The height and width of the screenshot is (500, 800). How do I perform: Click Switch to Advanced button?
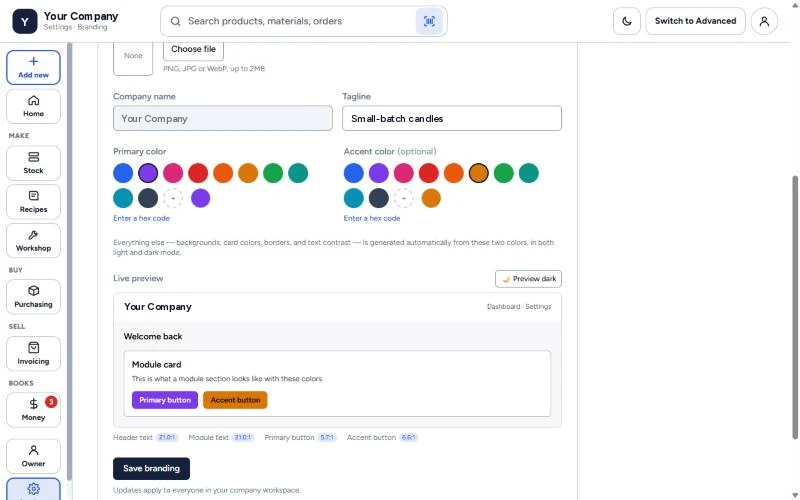click(695, 21)
